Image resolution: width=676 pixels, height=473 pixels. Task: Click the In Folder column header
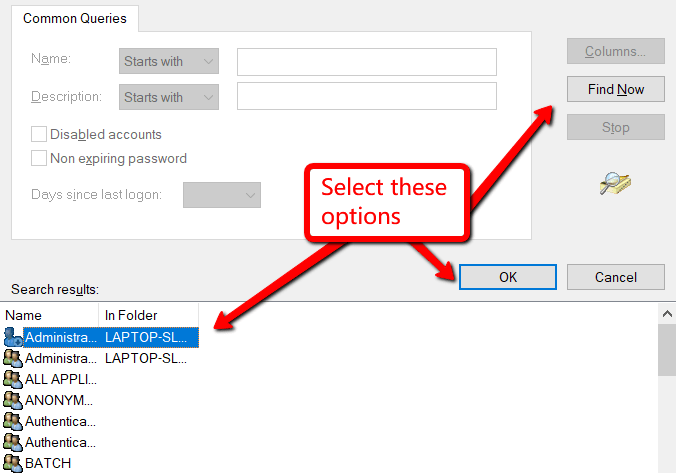click(x=148, y=315)
